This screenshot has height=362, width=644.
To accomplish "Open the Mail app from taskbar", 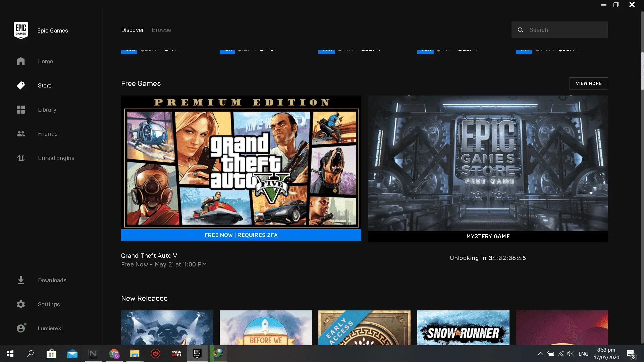I will [x=72, y=354].
